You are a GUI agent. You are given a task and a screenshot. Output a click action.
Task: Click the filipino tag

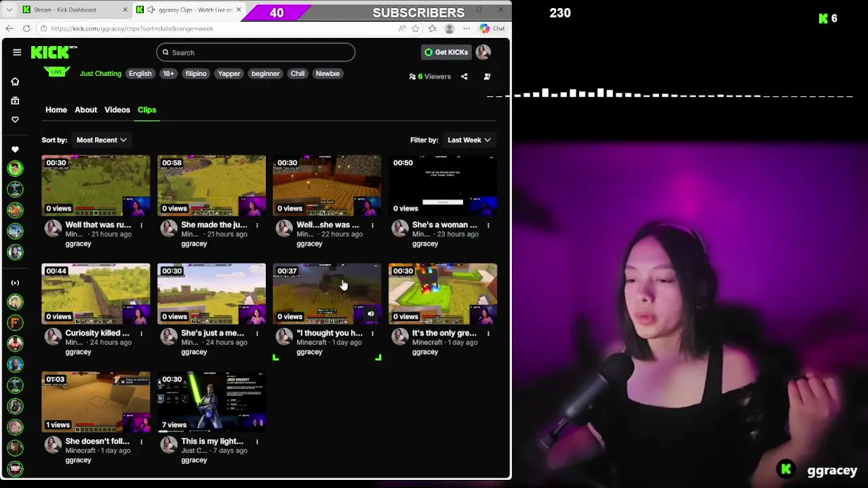tap(196, 73)
